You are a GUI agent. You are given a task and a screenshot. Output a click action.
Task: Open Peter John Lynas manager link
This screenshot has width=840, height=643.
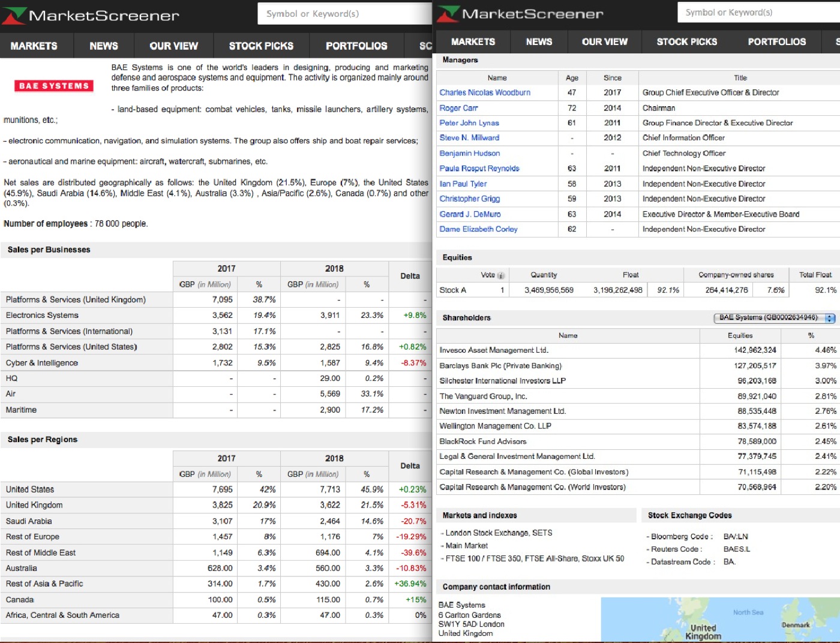pos(469,123)
